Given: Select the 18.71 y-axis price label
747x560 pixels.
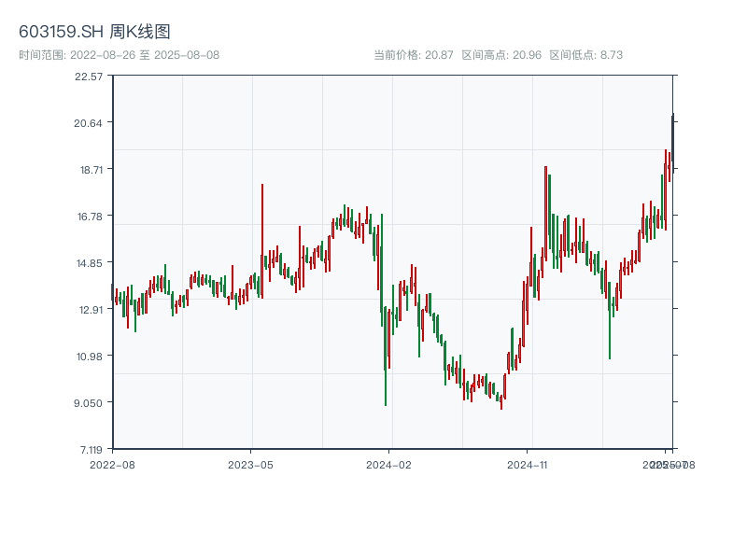Looking at the screenshot, I should pyautogui.click(x=89, y=170).
